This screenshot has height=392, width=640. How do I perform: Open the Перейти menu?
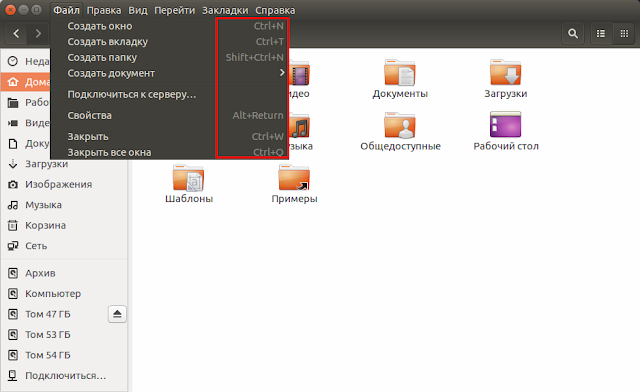click(x=174, y=10)
